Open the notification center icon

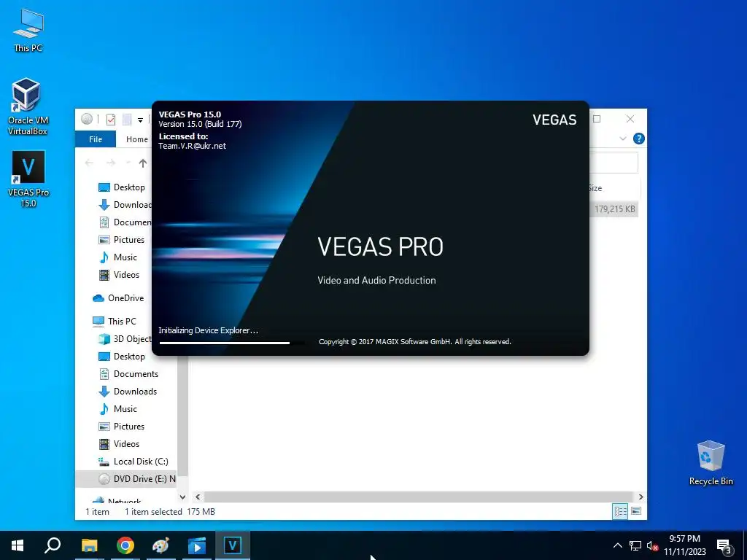click(x=724, y=545)
